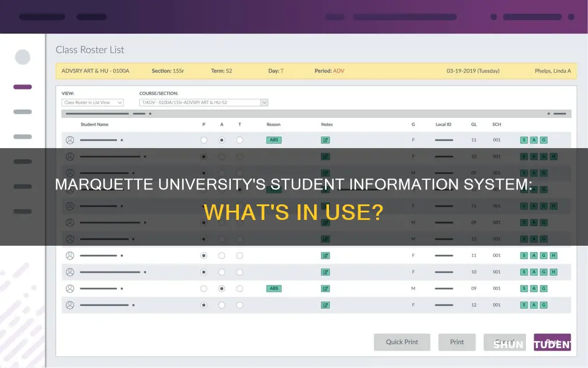Click the Print button
The height and width of the screenshot is (368, 588).
coord(457,342)
